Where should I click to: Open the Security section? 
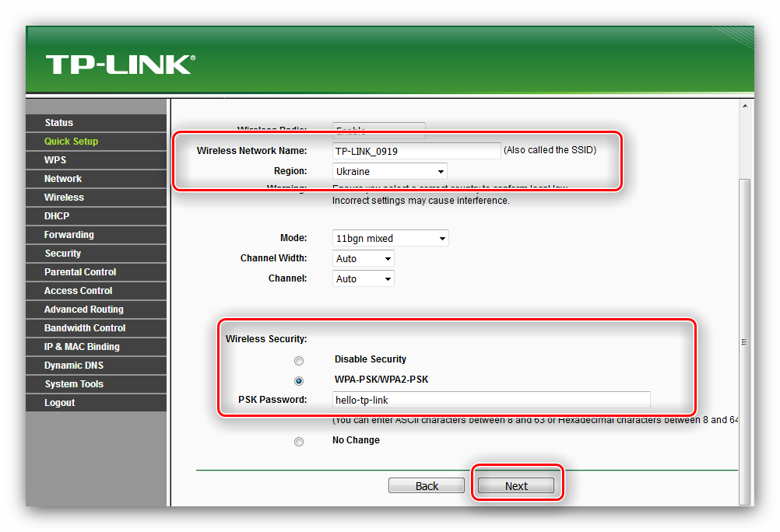point(96,254)
